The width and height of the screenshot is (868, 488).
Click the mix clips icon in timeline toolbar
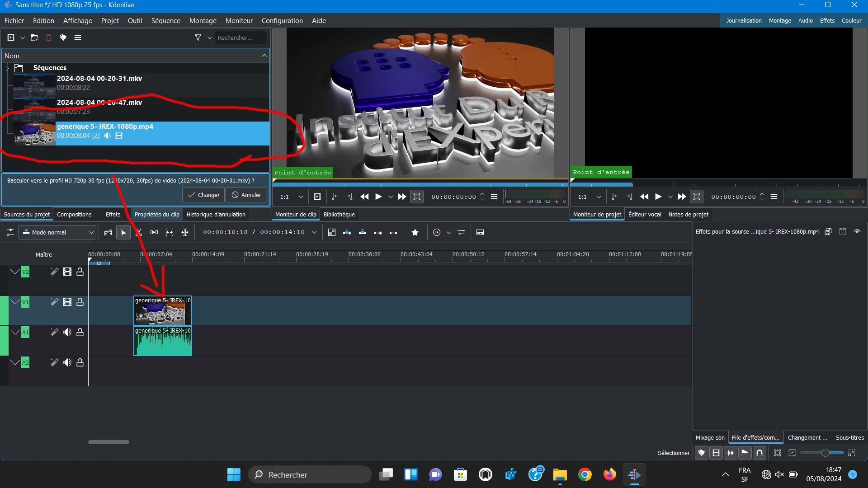click(108, 232)
